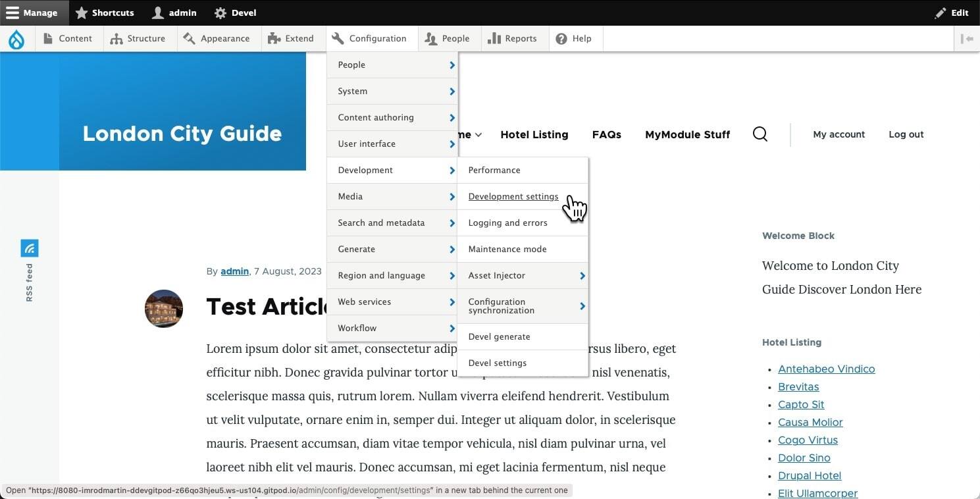Open the Extend admin menu
Viewport: 980px width, 499px height.
tap(291, 39)
